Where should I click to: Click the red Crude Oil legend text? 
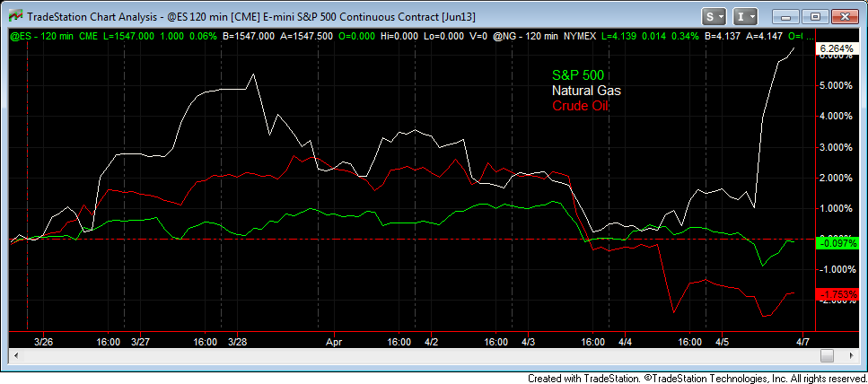(581, 106)
